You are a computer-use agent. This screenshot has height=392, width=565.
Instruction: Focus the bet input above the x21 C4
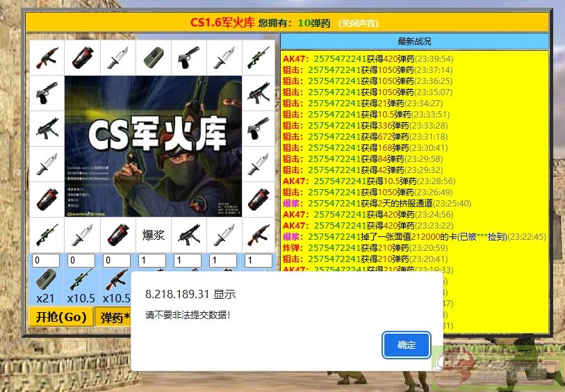point(46,261)
